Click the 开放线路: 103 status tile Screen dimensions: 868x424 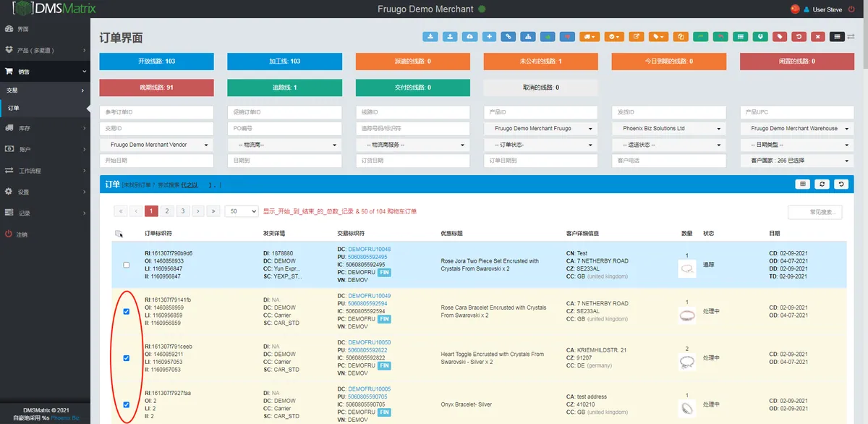156,62
